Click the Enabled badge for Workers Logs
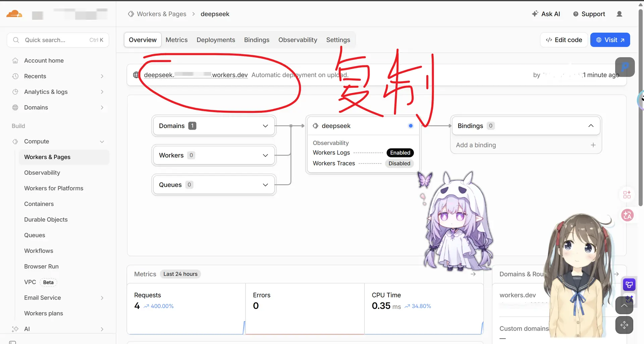Screen dimensions: 644x344 point(400,153)
